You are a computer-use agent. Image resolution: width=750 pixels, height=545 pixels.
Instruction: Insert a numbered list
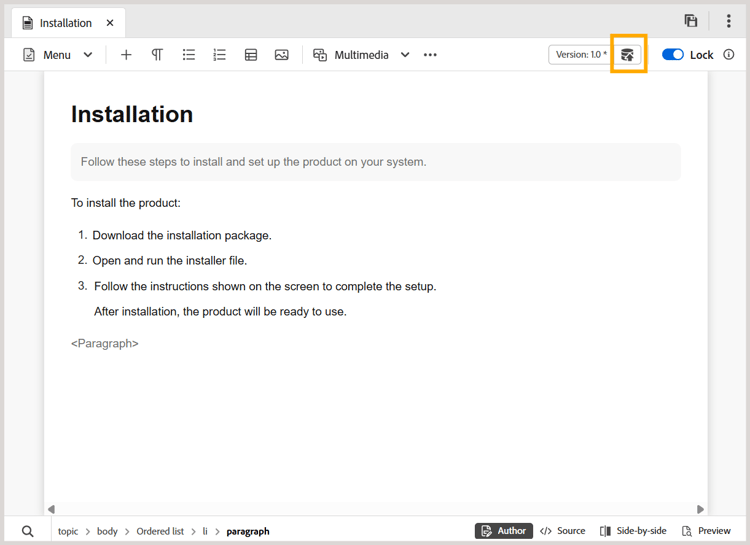click(x=219, y=55)
